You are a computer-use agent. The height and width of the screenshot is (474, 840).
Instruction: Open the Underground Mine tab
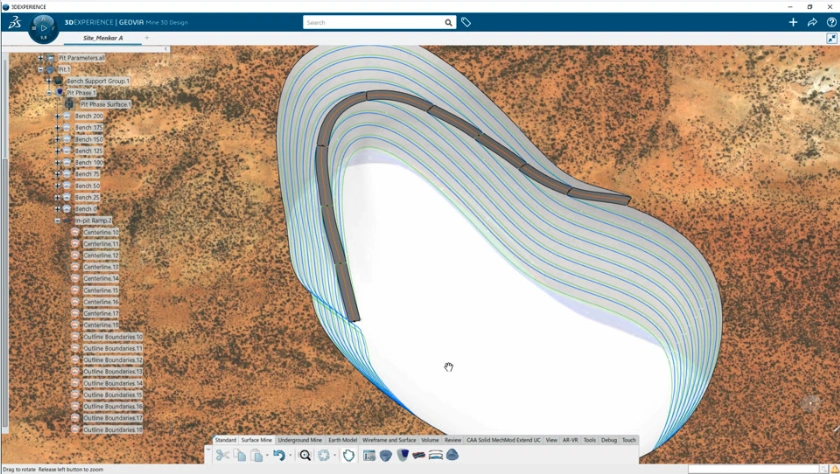[300, 440]
